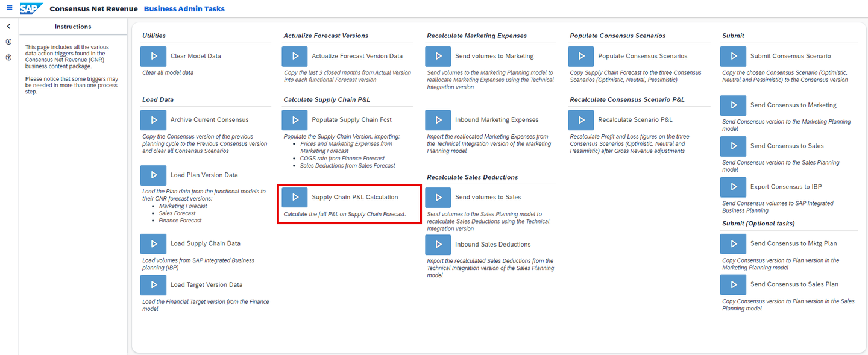Image resolution: width=868 pixels, height=355 pixels.
Task: Open the hamburger navigation menu
Action: (x=9, y=8)
